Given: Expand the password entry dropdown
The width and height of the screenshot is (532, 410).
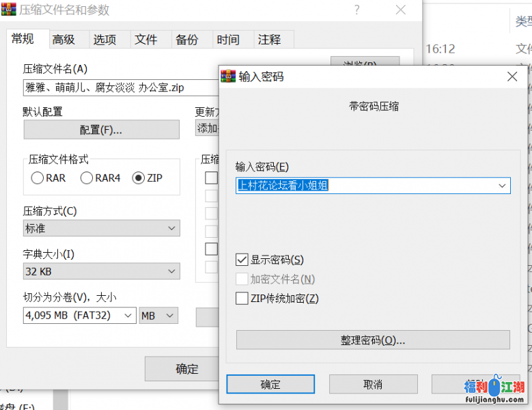Looking at the screenshot, I should click(503, 185).
